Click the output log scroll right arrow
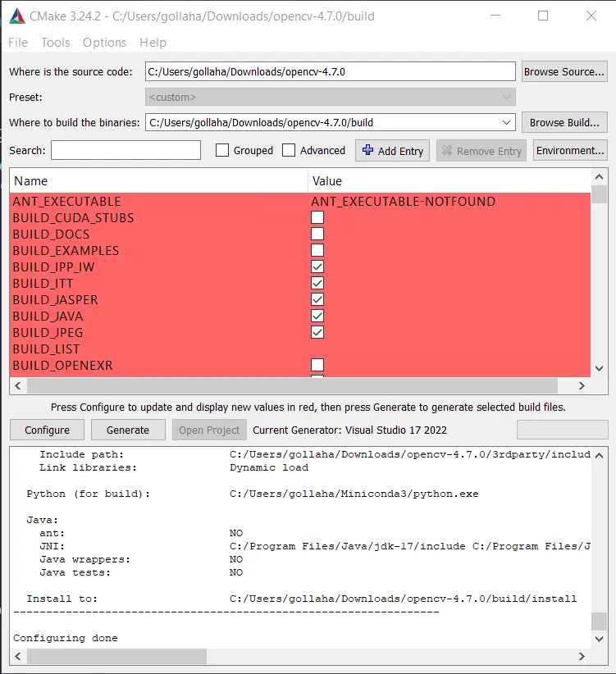Viewport: 616px width, 674px height. pyautogui.click(x=582, y=656)
